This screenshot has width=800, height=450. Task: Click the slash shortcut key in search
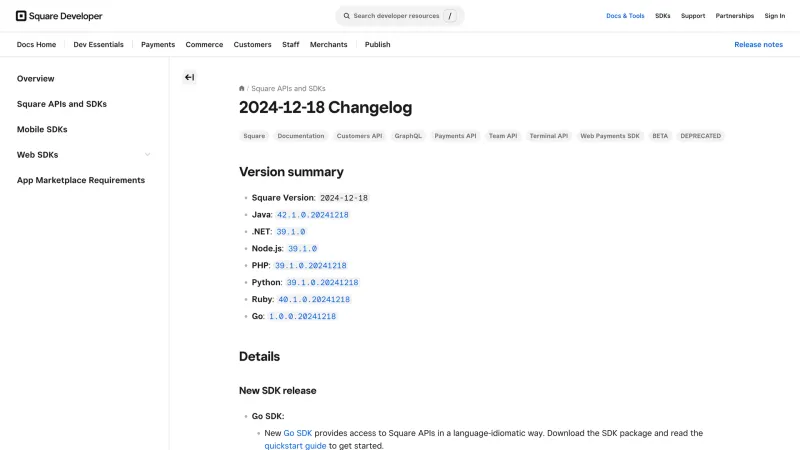[449, 16]
